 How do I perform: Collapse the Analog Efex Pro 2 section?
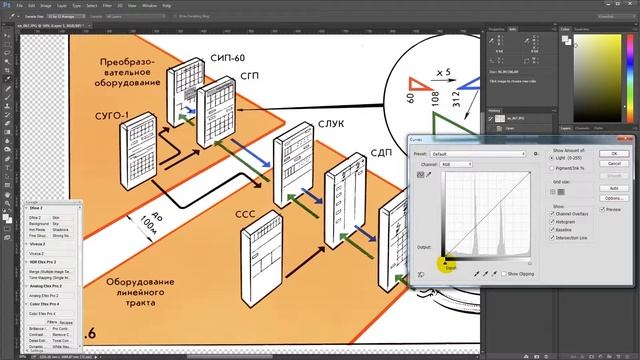pos(27,286)
